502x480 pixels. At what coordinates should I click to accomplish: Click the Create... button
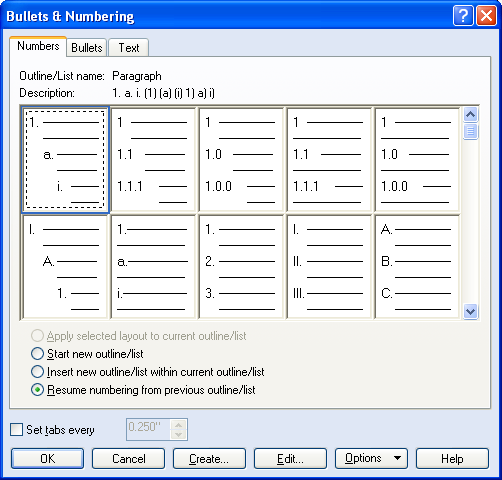(x=209, y=459)
